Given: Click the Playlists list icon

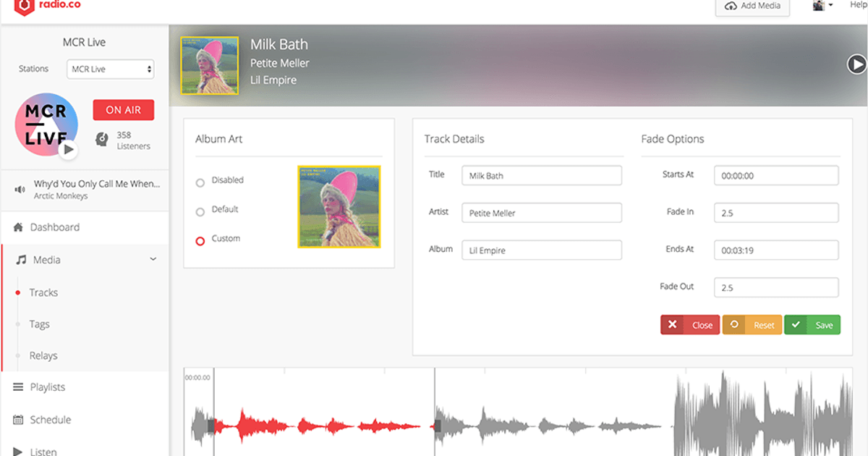Looking at the screenshot, I should (x=19, y=387).
